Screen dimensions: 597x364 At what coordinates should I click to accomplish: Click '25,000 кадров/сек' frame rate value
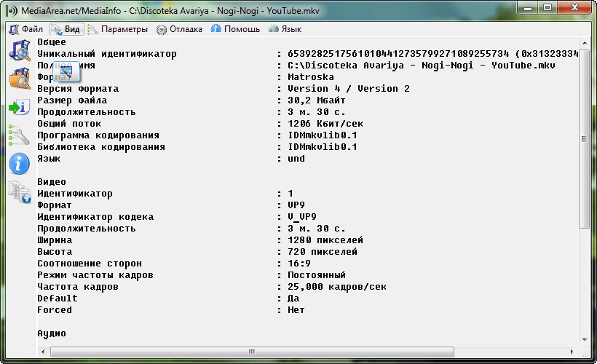[337, 287]
